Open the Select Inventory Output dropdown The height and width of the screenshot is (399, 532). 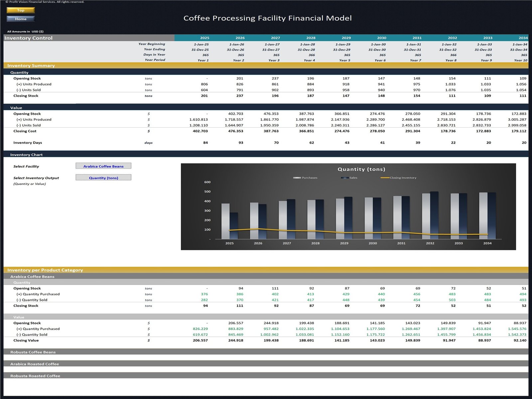(x=103, y=177)
